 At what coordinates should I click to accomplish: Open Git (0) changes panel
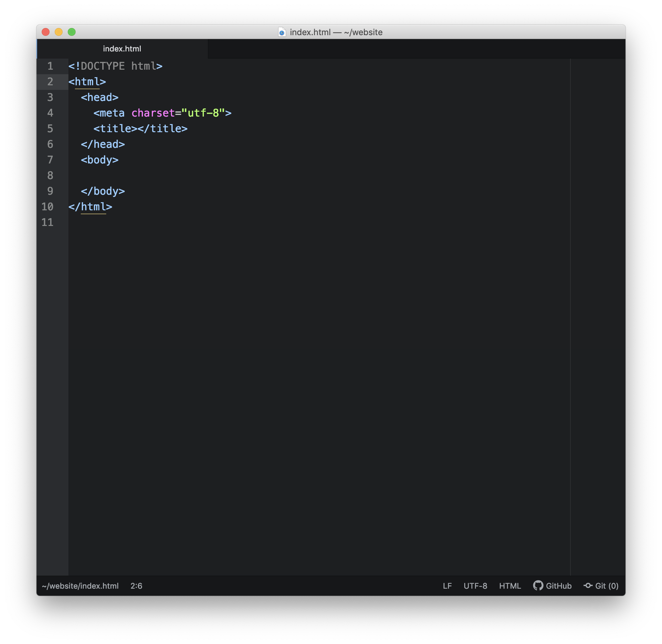607,586
